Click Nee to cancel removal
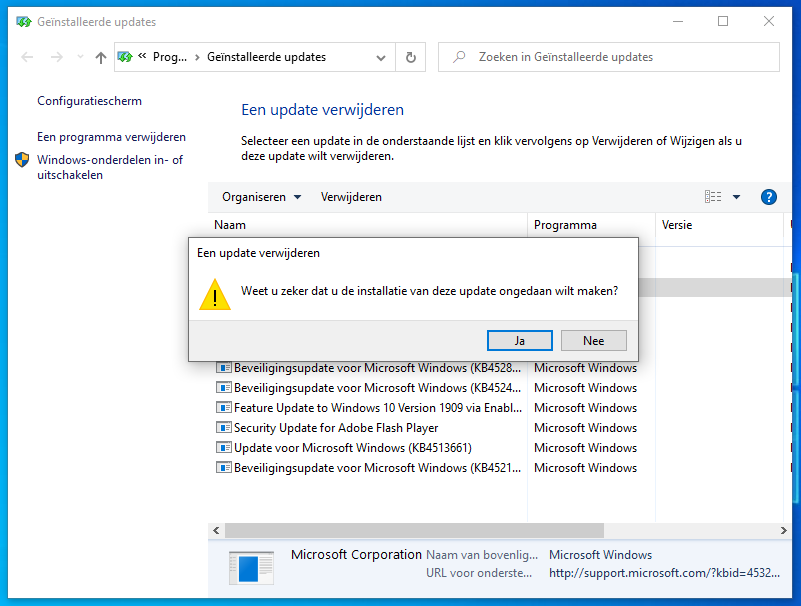This screenshot has height=606, width=801. [593, 341]
